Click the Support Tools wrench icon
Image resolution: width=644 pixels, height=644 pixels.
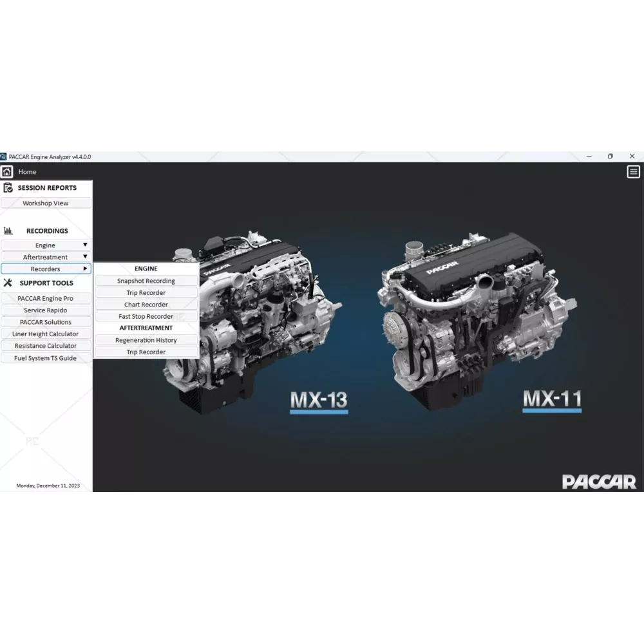[x=8, y=283]
